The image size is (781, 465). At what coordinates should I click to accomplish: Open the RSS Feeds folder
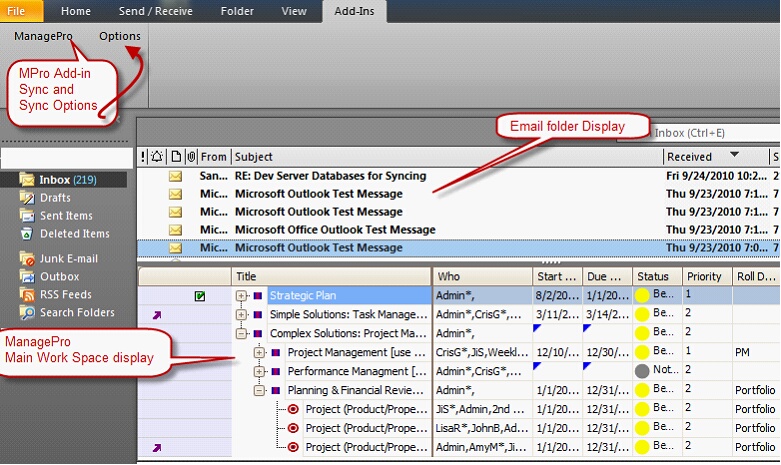pyautogui.click(x=65, y=294)
